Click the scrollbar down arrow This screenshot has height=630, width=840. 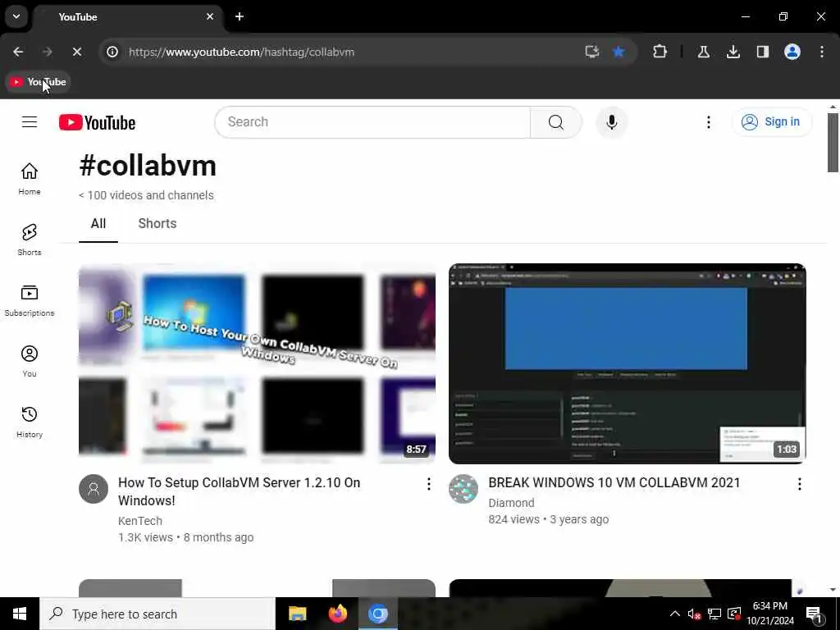pyautogui.click(x=833, y=590)
